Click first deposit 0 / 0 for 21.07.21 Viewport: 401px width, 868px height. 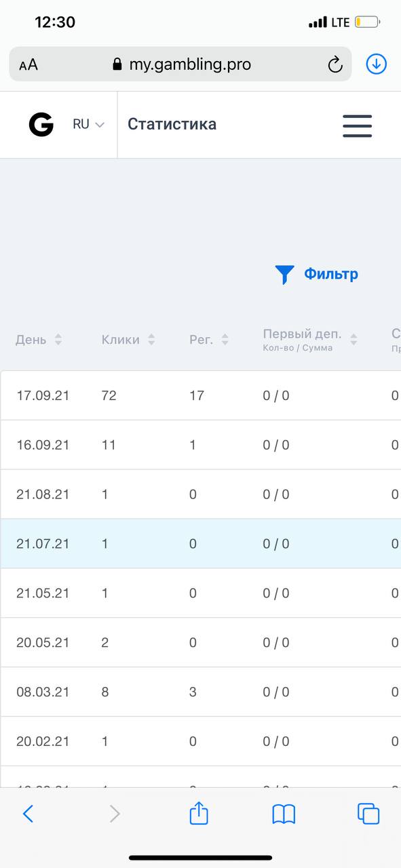[x=276, y=544]
